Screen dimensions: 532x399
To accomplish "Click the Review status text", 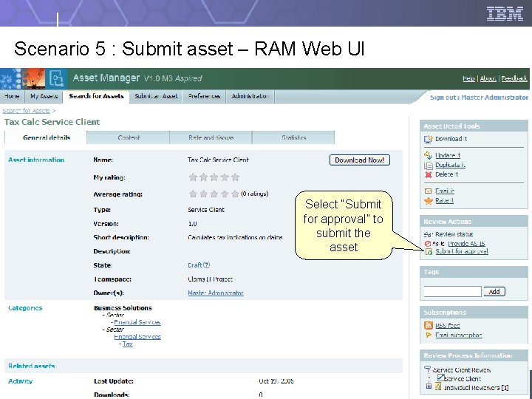I will pos(454,234).
